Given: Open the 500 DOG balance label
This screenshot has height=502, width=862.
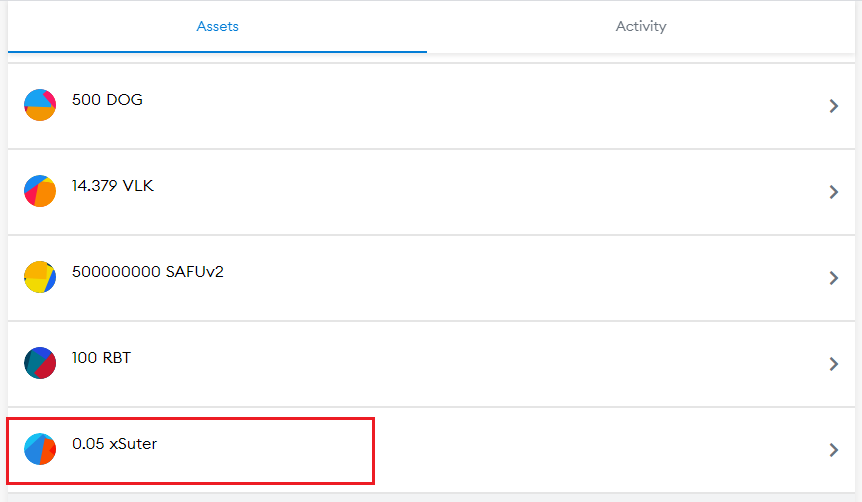Looking at the screenshot, I should (107, 100).
